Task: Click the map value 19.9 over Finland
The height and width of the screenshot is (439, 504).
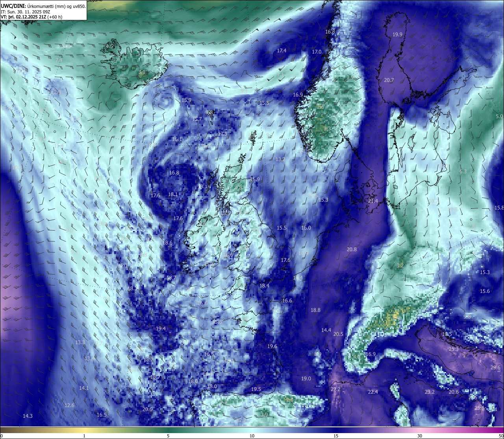Action: (397, 35)
